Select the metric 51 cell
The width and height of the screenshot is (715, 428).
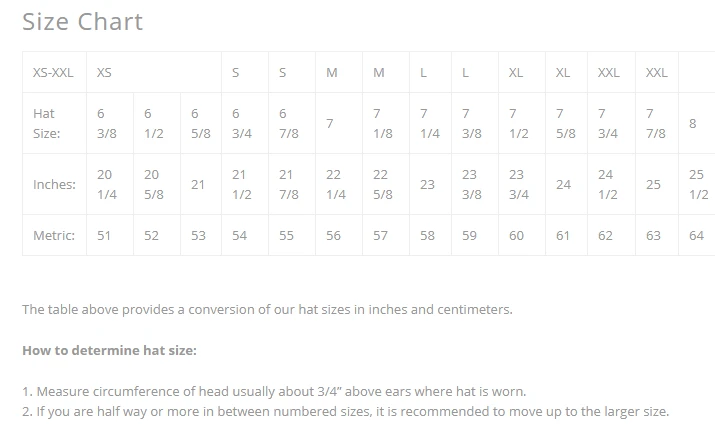pyautogui.click(x=104, y=236)
